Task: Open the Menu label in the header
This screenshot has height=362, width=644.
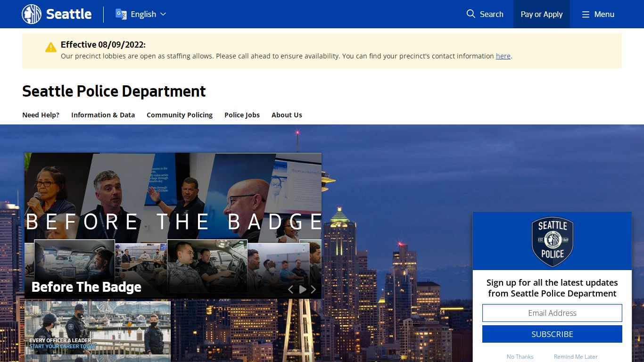Action: point(604,14)
